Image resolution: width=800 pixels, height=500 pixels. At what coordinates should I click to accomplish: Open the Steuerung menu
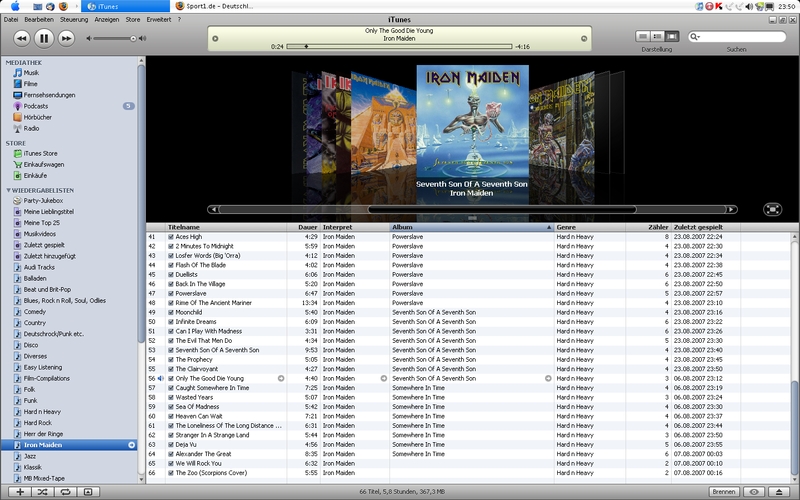tap(74, 19)
